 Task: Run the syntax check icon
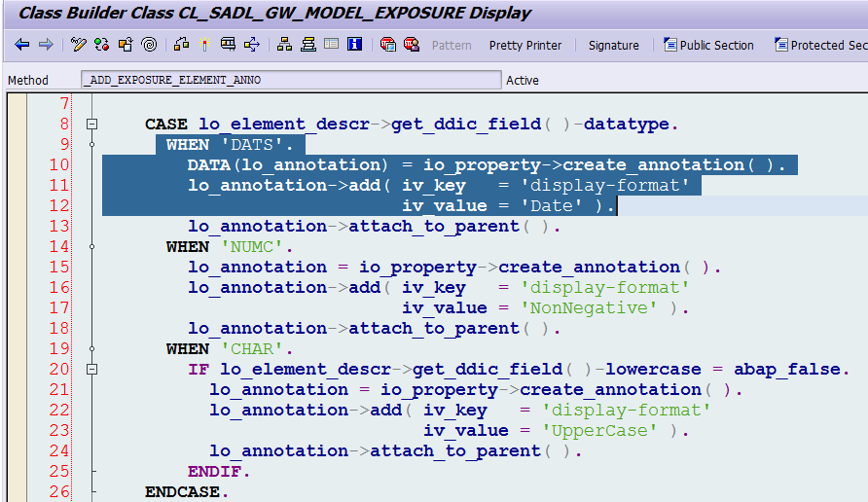(x=182, y=45)
